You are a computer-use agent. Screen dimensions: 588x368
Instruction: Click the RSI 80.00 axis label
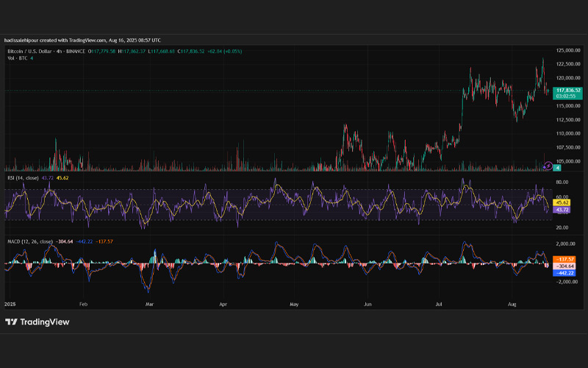(562, 182)
